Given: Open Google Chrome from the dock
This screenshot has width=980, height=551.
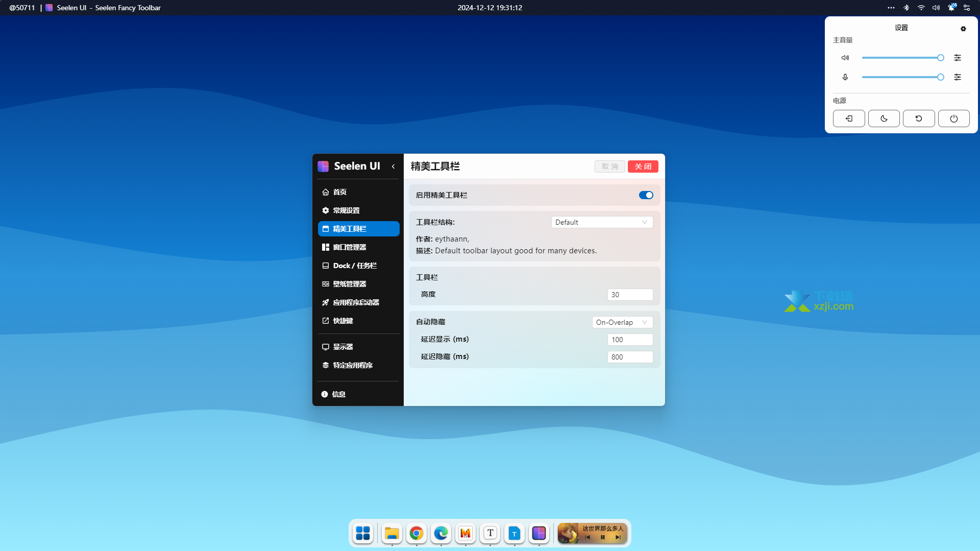Looking at the screenshot, I should click(x=416, y=533).
